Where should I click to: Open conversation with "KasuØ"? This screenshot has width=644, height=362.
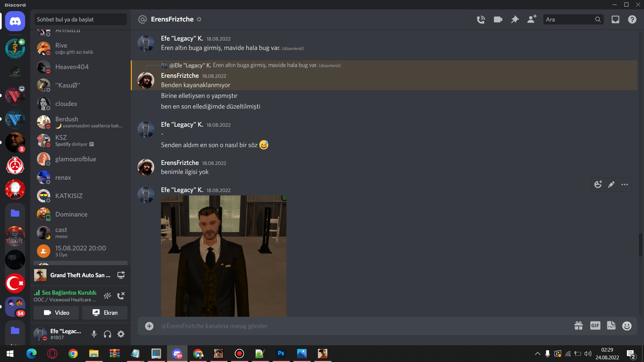tap(80, 85)
